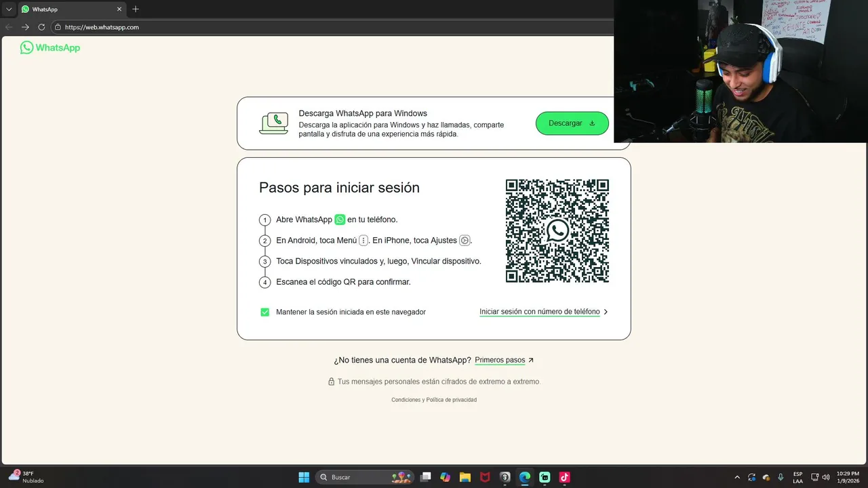Select the WhatsApp browser tab
This screenshot has height=488, width=868.
(x=71, y=9)
